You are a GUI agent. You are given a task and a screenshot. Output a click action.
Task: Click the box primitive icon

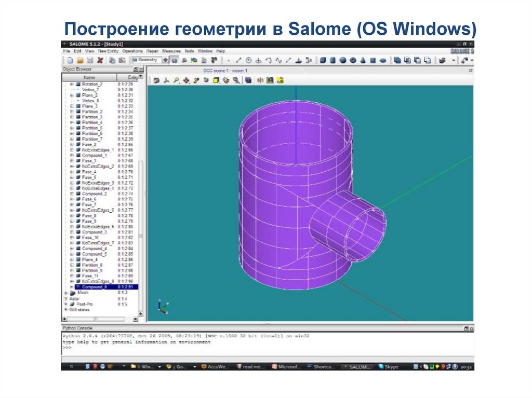pyautogui.click(x=323, y=60)
